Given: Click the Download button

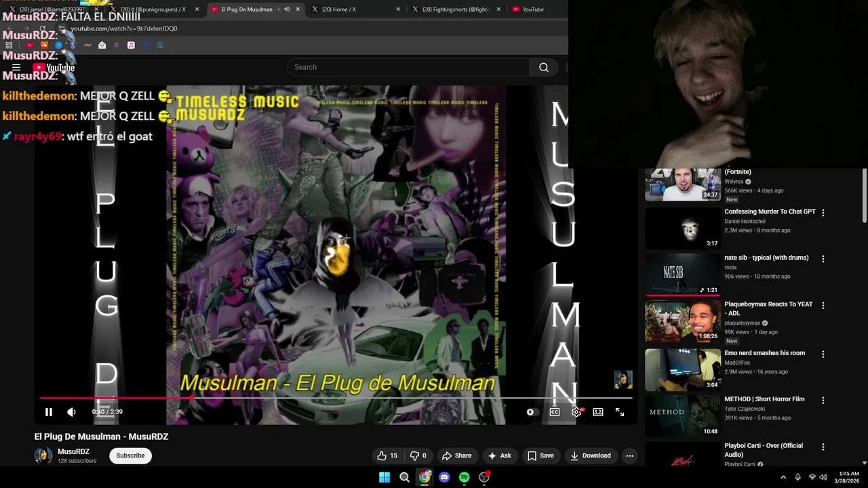Looking at the screenshot, I should tap(591, 455).
